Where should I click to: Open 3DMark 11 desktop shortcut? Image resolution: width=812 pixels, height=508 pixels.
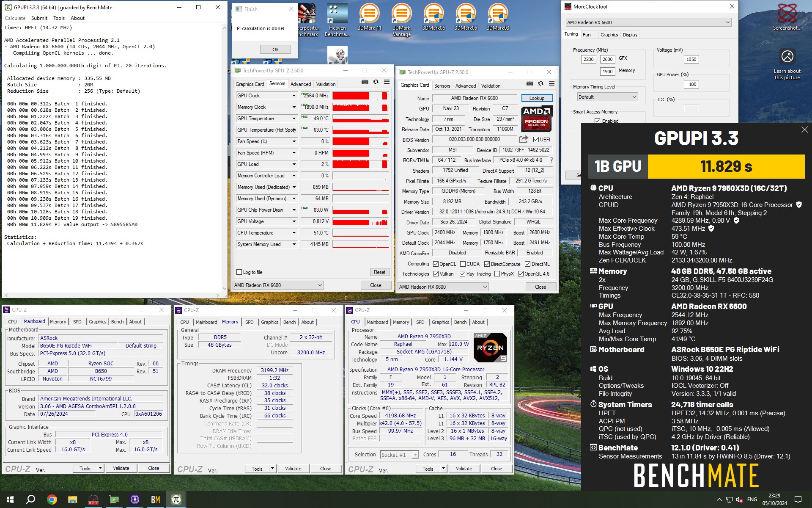click(x=369, y=17)
